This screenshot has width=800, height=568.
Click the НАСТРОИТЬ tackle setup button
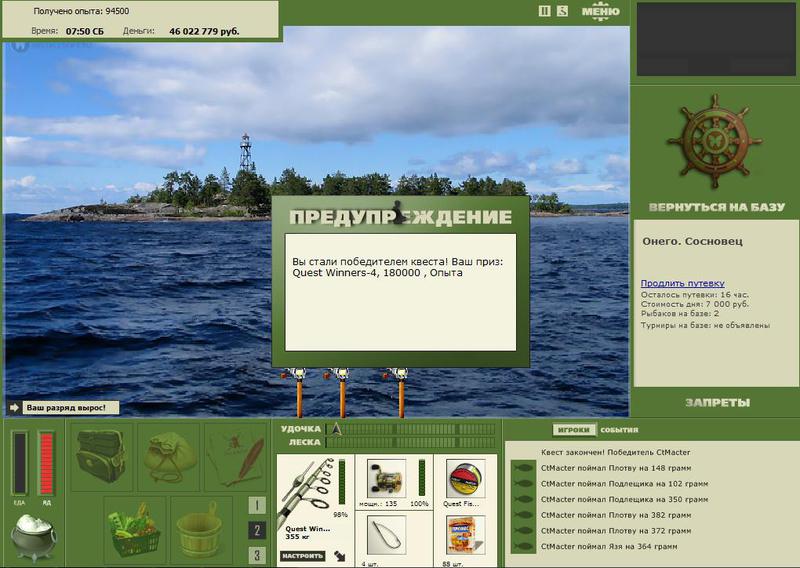pyautogui.click(x=302, y=556)
